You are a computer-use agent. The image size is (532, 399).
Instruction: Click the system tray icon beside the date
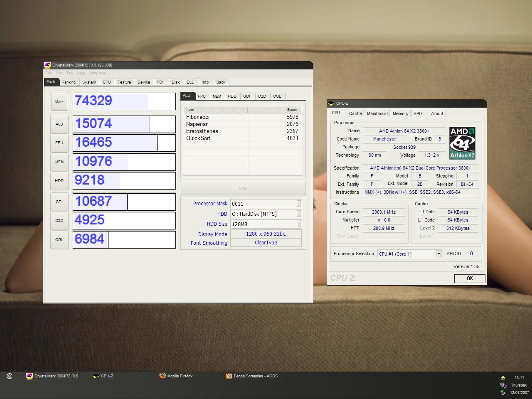pos(503,392)
